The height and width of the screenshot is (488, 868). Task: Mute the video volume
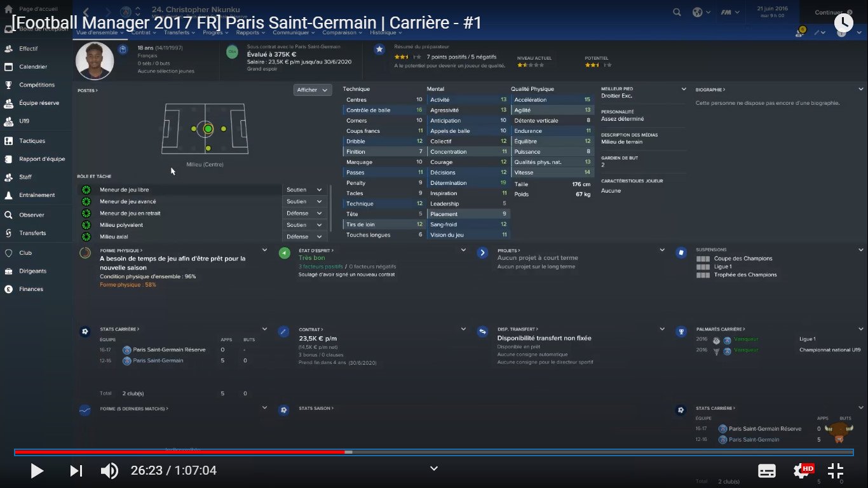pyautogui.click(x=109, y=471)
